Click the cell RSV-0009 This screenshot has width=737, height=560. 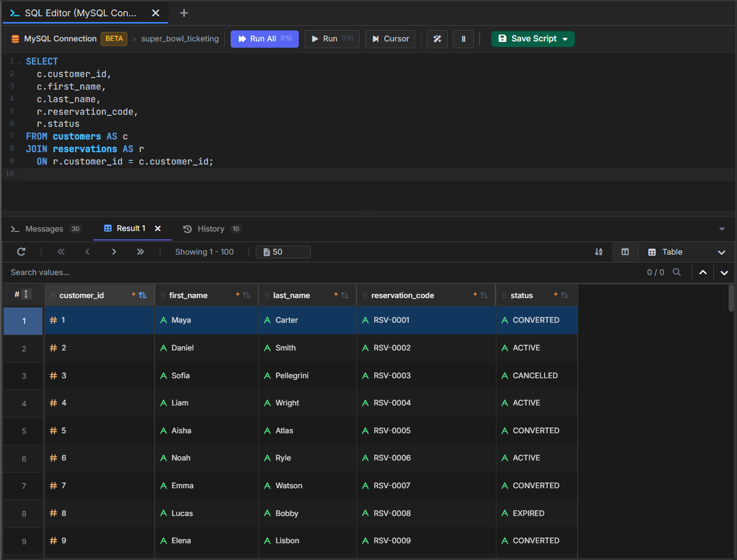coord(426,541)
